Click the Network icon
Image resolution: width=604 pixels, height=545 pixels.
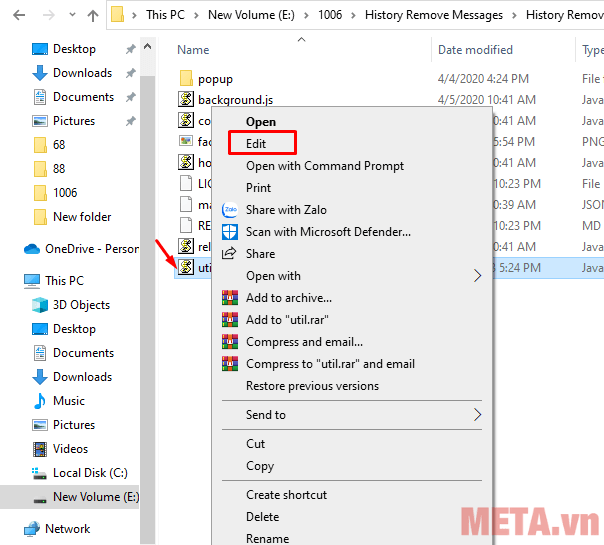coord(32,529)
